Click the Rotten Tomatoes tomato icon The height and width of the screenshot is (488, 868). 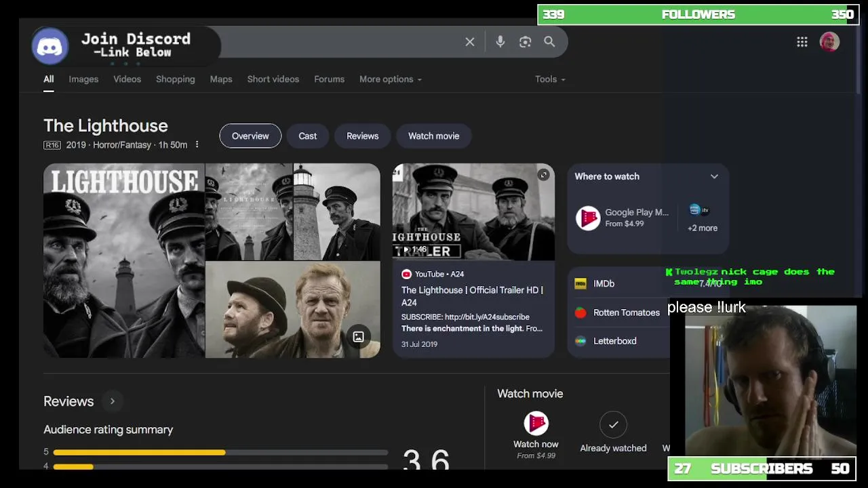580,312
